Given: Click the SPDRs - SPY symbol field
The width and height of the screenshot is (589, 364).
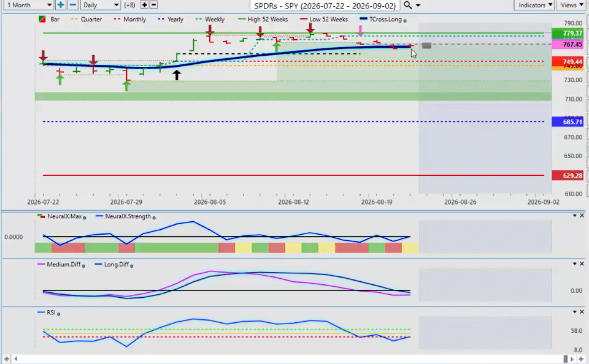Looking at the screenshot, I should [x=325, y=6].
